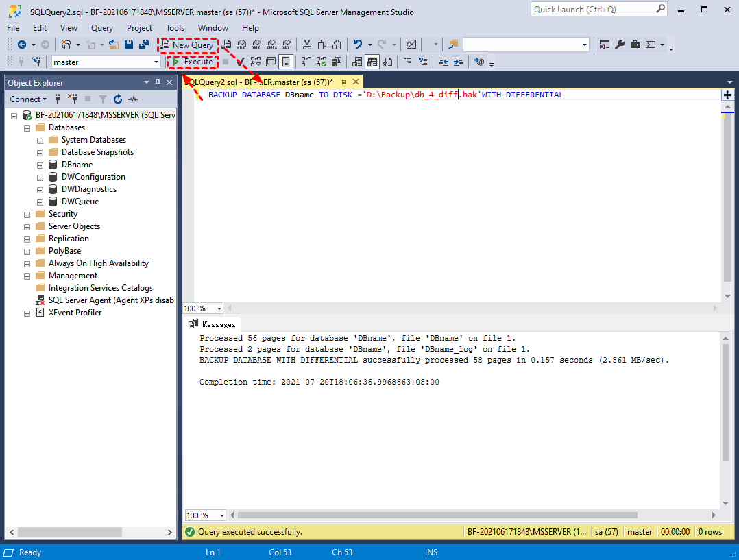Screen dimensions: 739x560
Task: Click the Object Explorer filter icon
Action: coord(101,99)
